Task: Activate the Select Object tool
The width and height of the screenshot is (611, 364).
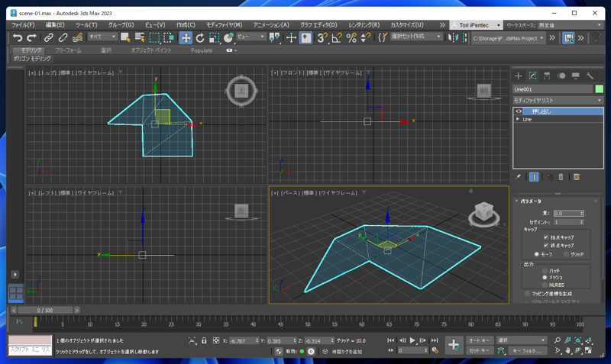Action: [125, 37]
